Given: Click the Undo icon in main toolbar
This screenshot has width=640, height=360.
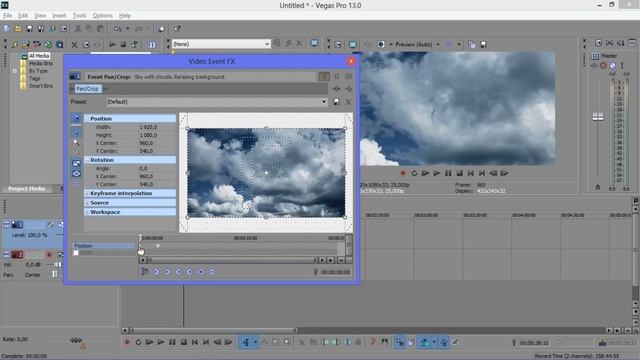Looking at the screenshot, I should (x=118, y=29).
